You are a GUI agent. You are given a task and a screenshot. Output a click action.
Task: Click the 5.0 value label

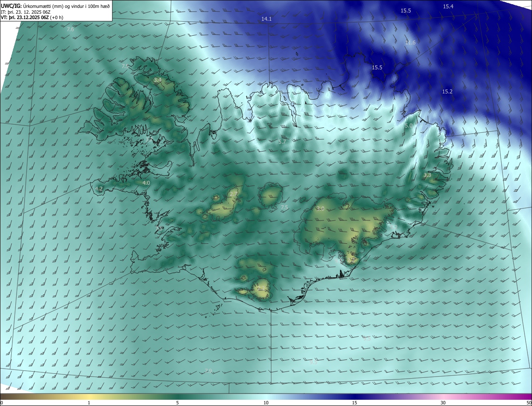pyautogui.click(x=409, y=125)
